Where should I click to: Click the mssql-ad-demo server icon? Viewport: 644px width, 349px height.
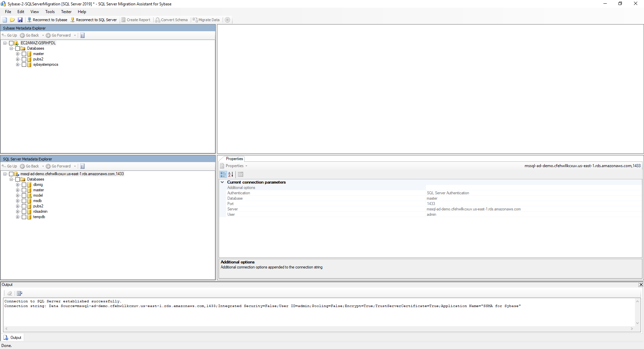point(16,174)
